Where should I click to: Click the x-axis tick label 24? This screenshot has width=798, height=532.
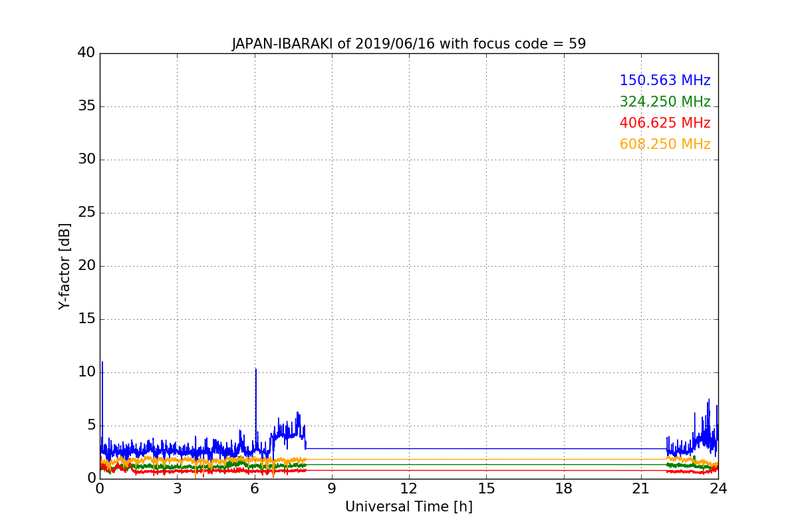tap(718, 489)
